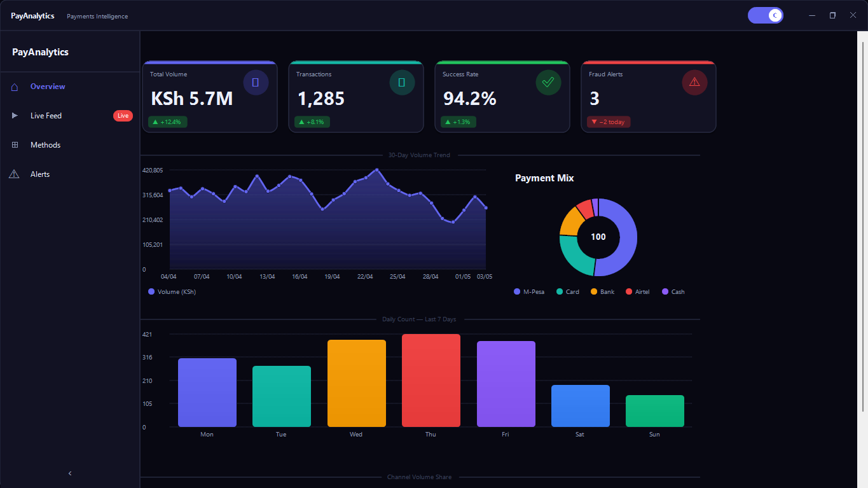
Task: Click the Transactions card icon
Action: pos(402,83)
